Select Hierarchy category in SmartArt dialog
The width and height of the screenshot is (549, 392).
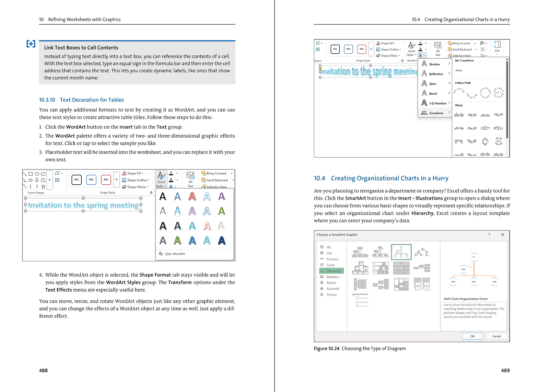click(x=331, y=271)
